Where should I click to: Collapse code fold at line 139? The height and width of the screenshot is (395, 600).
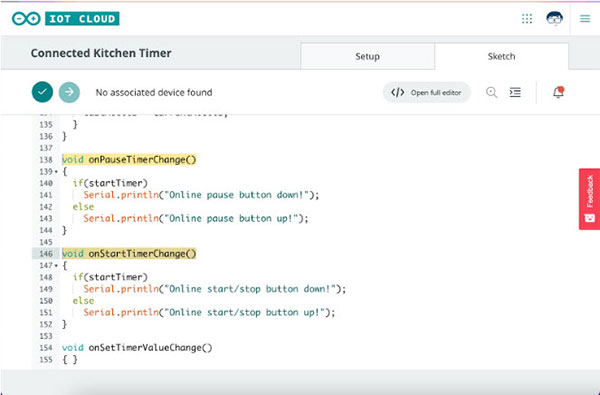56,172
